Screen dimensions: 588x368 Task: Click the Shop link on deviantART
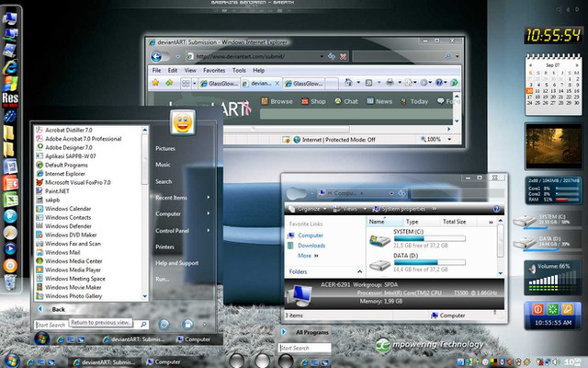(313, 101)
